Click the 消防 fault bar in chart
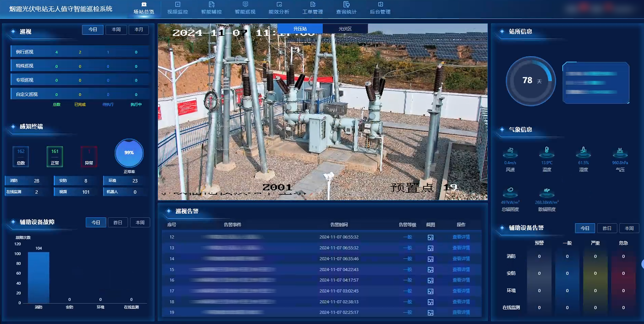The height and width of the screenshot is (324, 644). click(39, 277)
